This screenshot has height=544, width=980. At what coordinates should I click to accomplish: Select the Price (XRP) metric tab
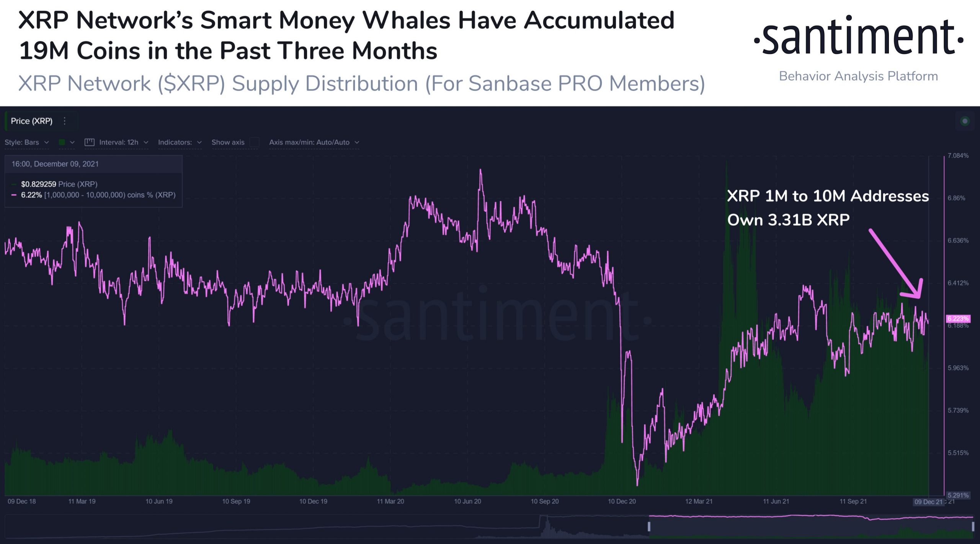coord(32,121)
